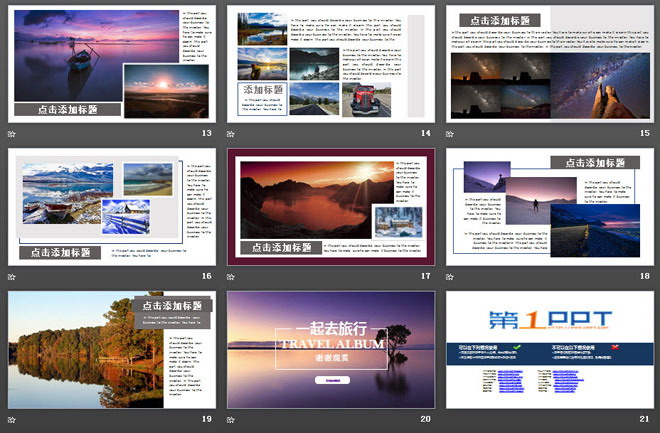Image resolution: width=660 pixels, height=433 pixels.
Task: Select slide 13 with the boat sunset photo
Action: click(111, 64)
